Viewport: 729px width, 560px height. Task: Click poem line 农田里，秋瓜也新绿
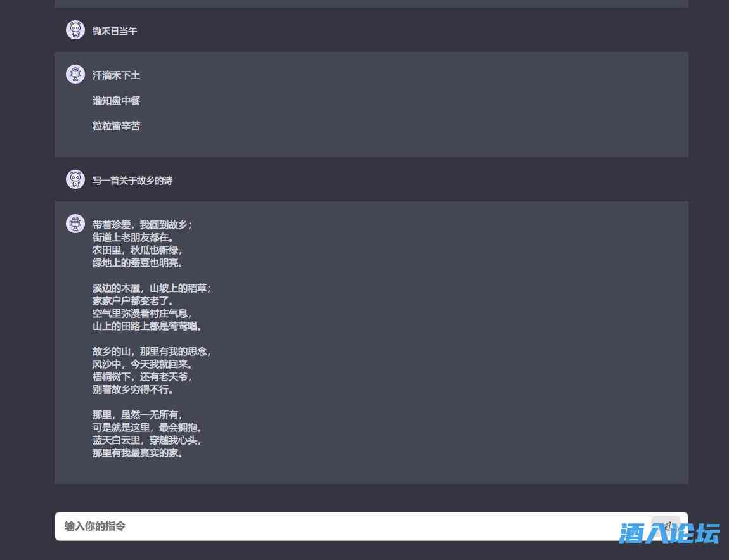click(x=137, y=250)
